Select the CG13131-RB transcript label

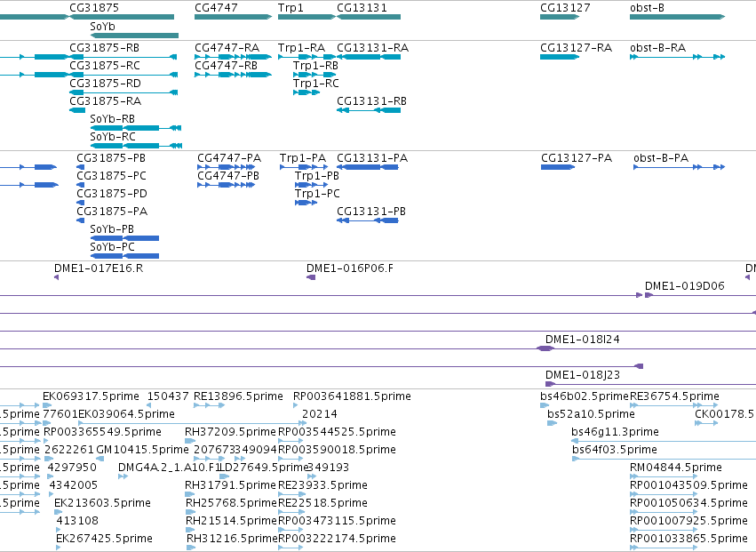(371, 101)
